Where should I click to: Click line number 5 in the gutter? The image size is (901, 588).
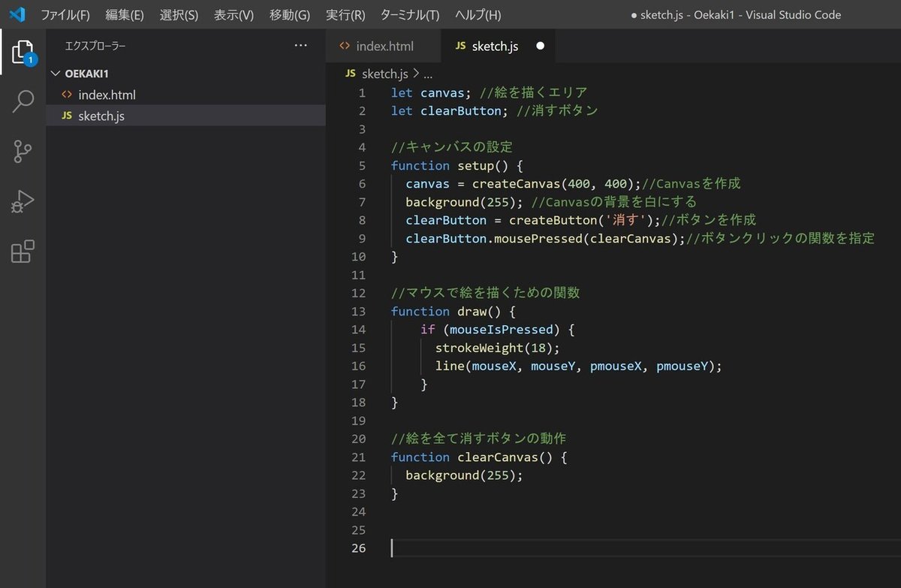[x=363, y=165]
